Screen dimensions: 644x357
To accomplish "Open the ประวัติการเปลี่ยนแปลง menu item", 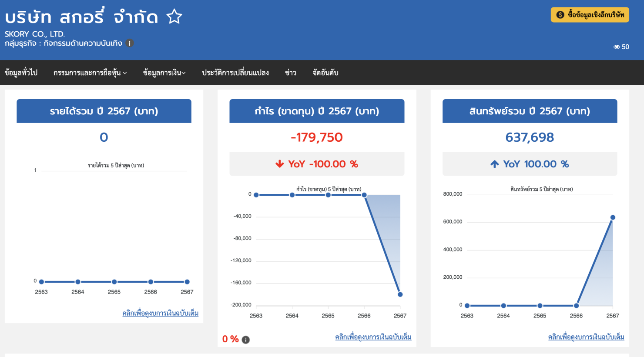I will 235,73.
